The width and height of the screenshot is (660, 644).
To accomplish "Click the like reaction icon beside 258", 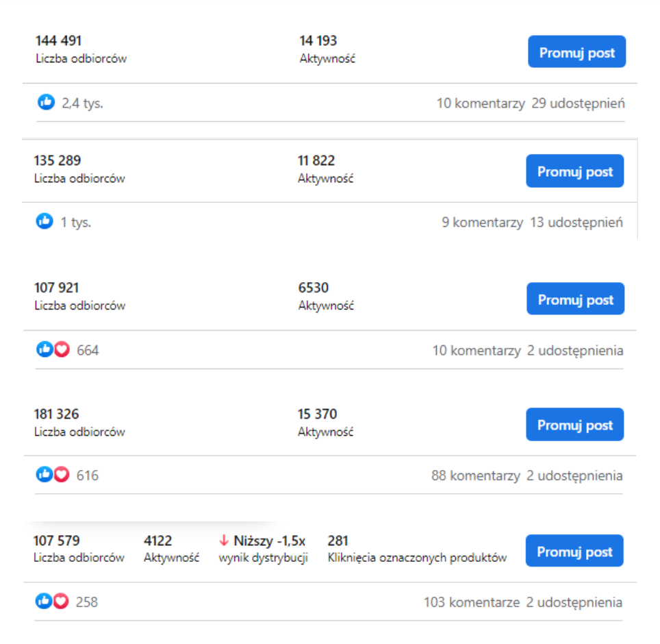I will tap(44, 601).
